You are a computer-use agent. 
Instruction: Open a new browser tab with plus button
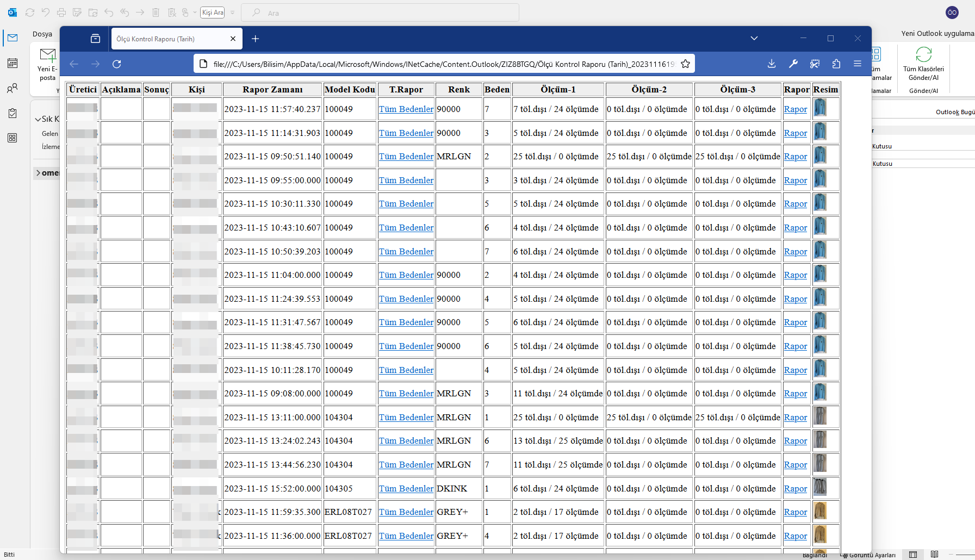point(255,39)
